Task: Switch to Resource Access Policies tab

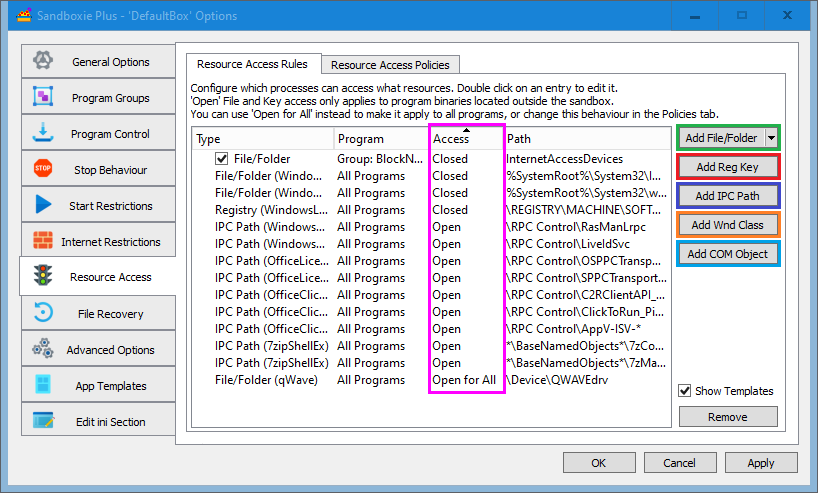Action: (390, 65)
